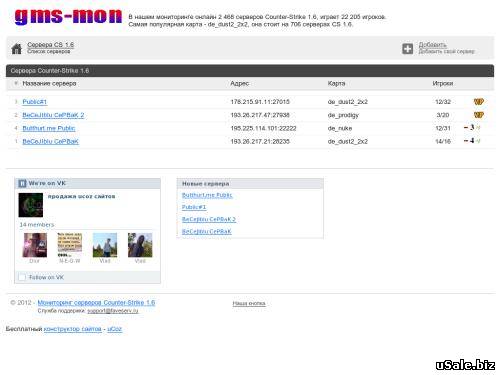500x375 pixels.
Task: Open the N-E-O-W member photo
Action: (70, 245)
